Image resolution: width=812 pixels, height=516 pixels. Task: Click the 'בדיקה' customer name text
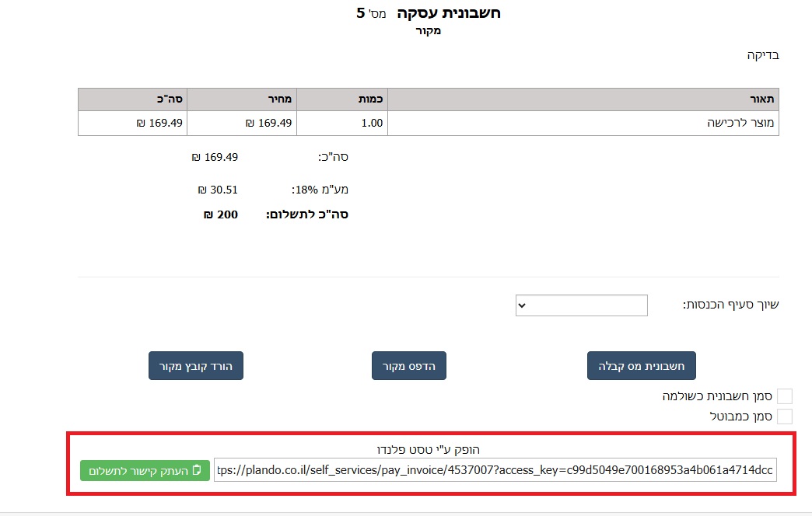[x=762, y=55]
